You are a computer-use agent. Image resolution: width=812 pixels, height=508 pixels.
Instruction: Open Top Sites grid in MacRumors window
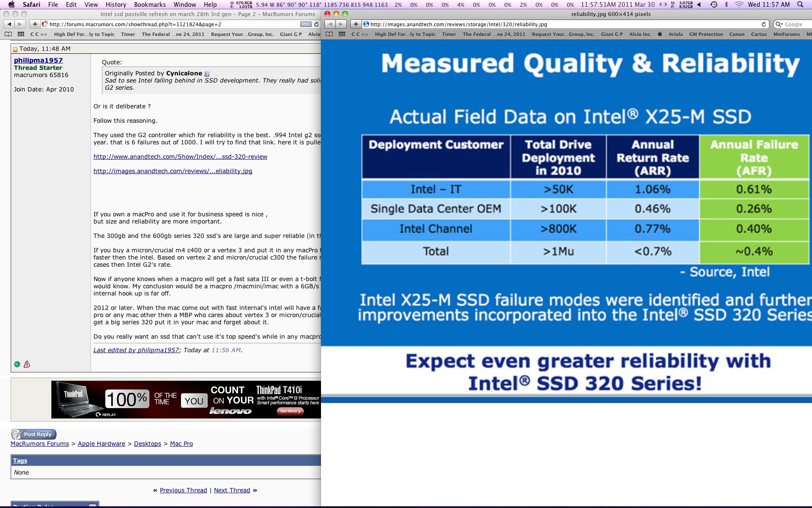20,34
